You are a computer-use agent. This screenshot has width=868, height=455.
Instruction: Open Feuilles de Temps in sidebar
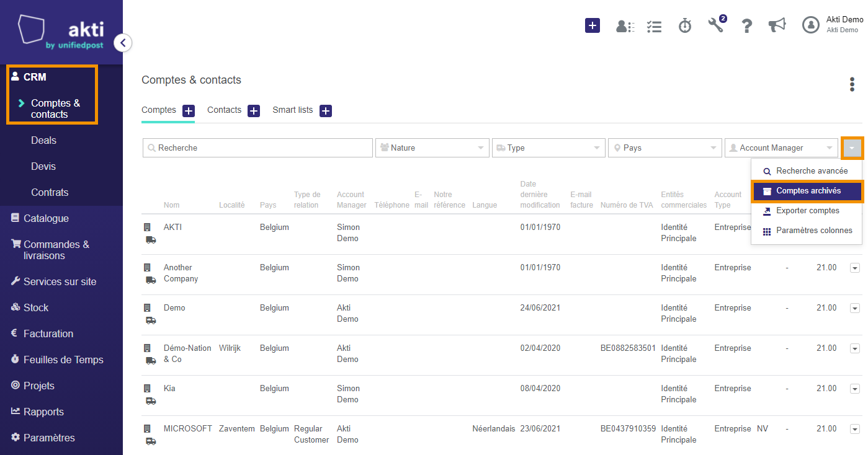[63, 360]
